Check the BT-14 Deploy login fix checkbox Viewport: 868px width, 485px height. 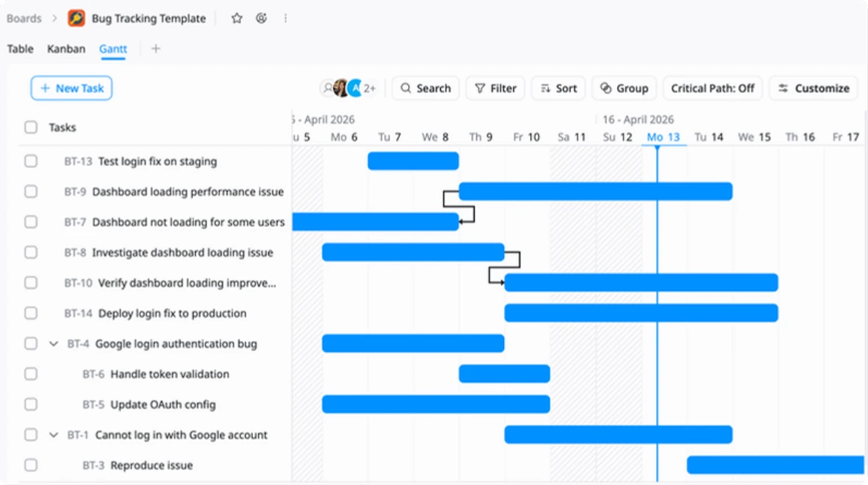tap(31, 313)
